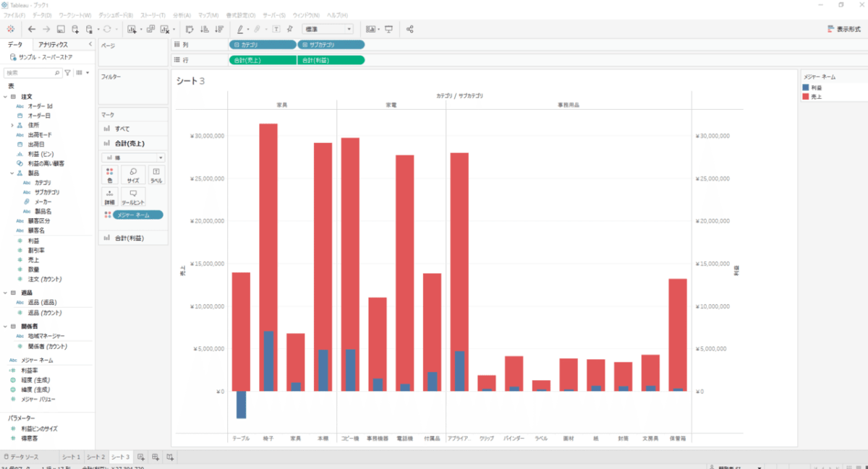Click the back arrow (undo) toolbar icon
Viewport: 868px width, 469px height.
32,30
